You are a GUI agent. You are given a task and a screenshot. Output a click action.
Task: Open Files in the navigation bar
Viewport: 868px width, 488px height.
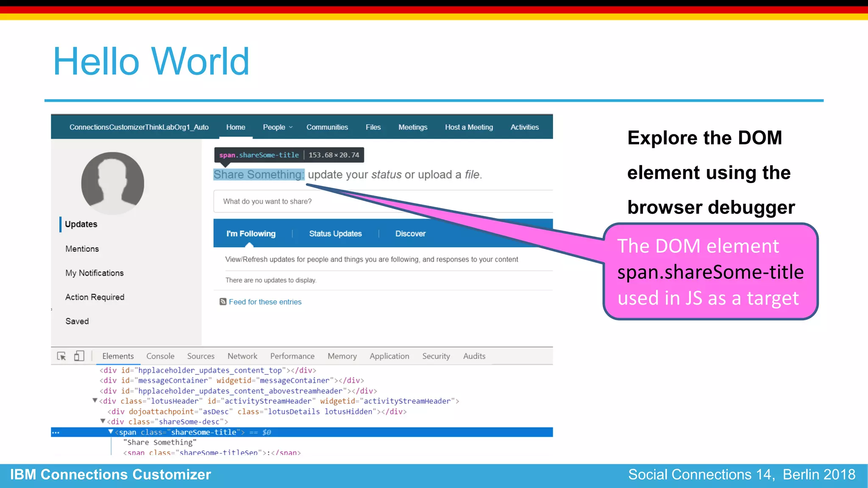[373, 127]
